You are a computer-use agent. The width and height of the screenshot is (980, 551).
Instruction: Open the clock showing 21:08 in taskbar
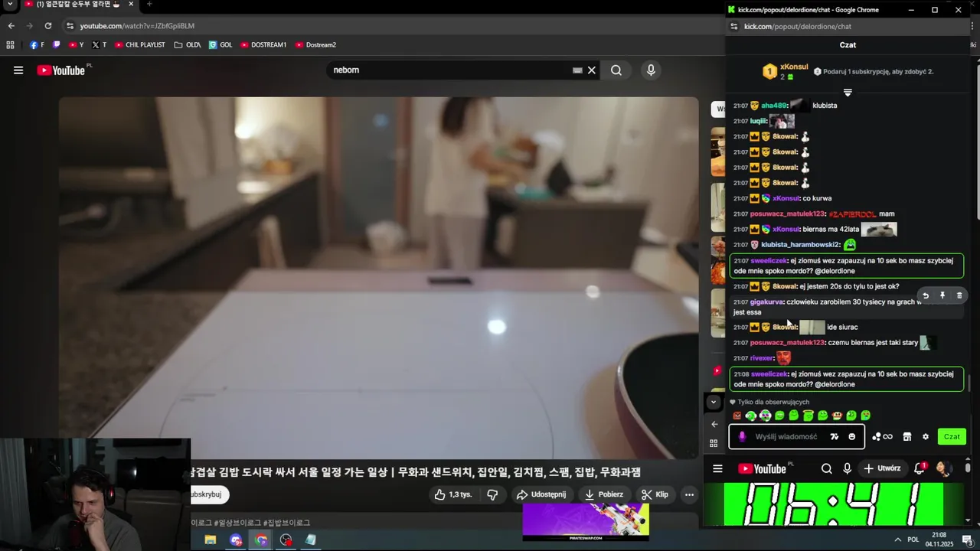938,540
